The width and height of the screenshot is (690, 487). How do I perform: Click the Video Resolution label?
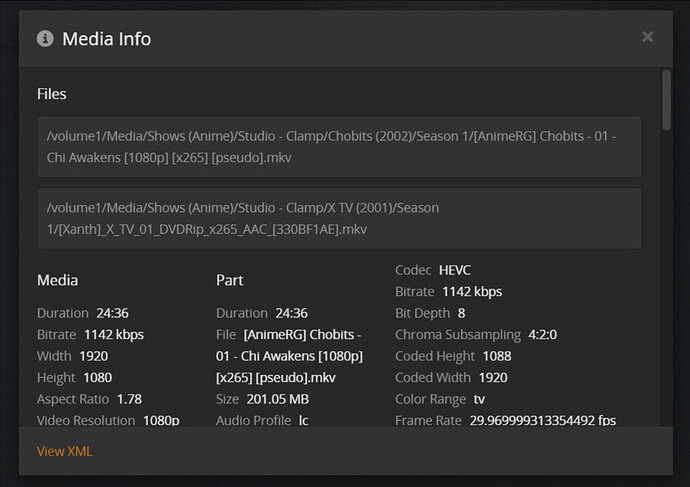click(86, 421)
